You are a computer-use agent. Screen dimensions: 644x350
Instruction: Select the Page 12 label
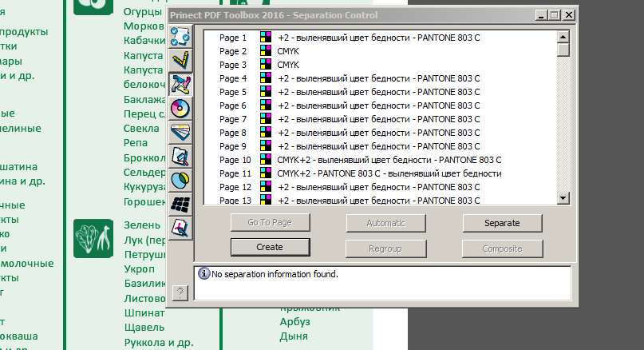click(235, 187)
